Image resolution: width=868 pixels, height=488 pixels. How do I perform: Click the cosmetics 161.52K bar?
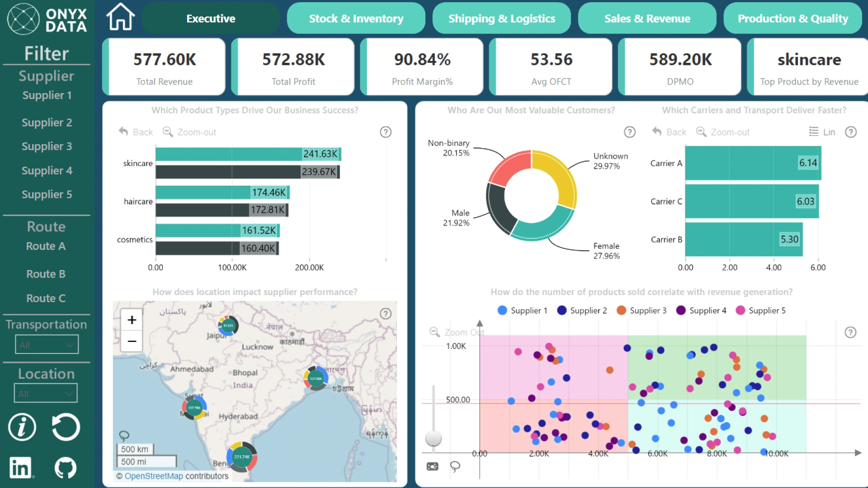217,230
